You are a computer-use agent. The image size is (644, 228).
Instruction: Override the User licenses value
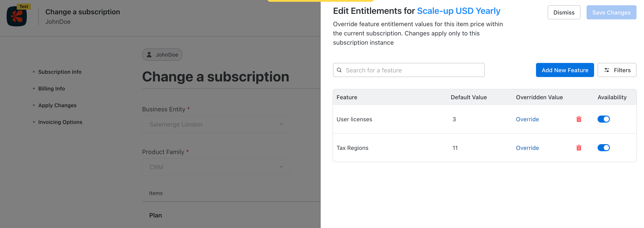[x=527, y=119]
